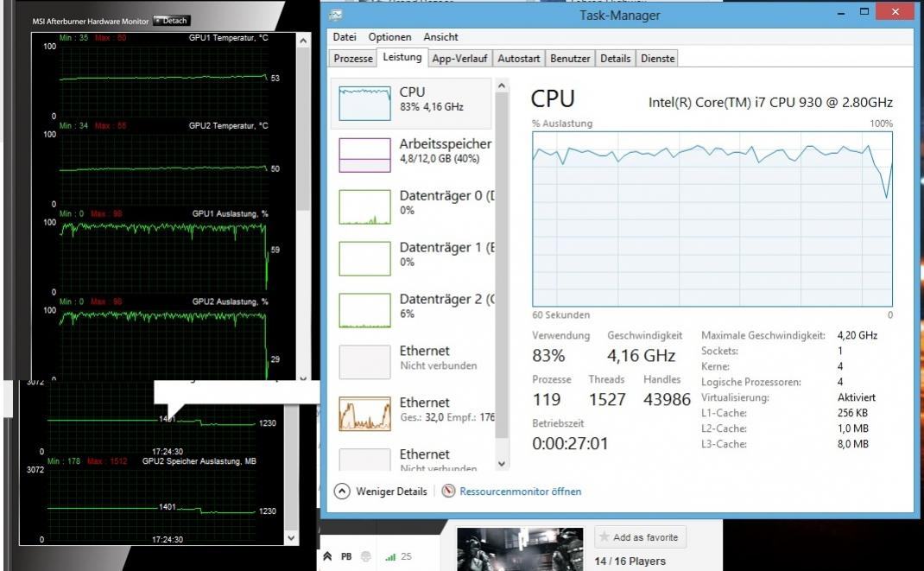
Task: Click the PB label below Task-Manager
Action: 346,556
